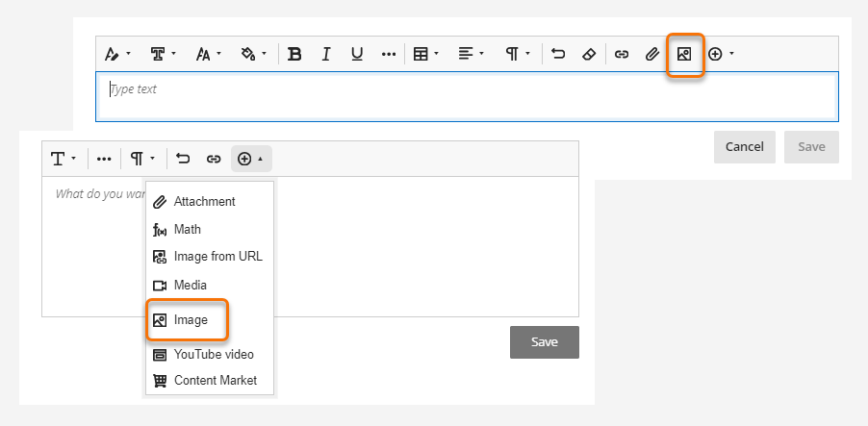Toggle italic formatting in upper editor
This screenshot has width=868, height=426.
[326, 54]
